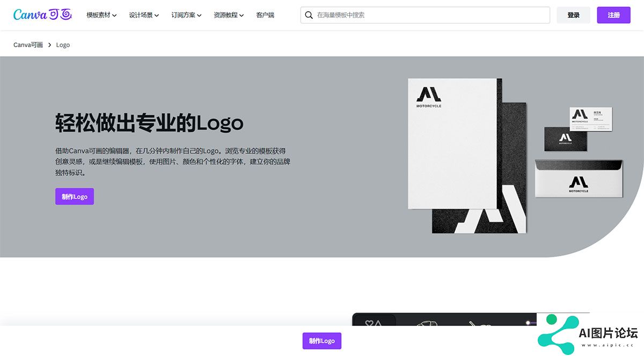This screenshot has height=356, width=644.
Task: Expand the 模板素材 dropdown menu
Action: (x=101, y=15)
